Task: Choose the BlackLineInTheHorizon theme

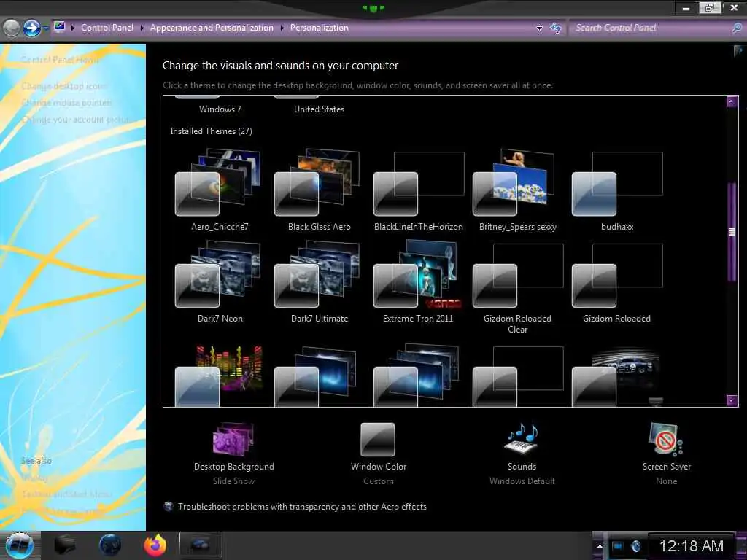Action: click(418, 190)
